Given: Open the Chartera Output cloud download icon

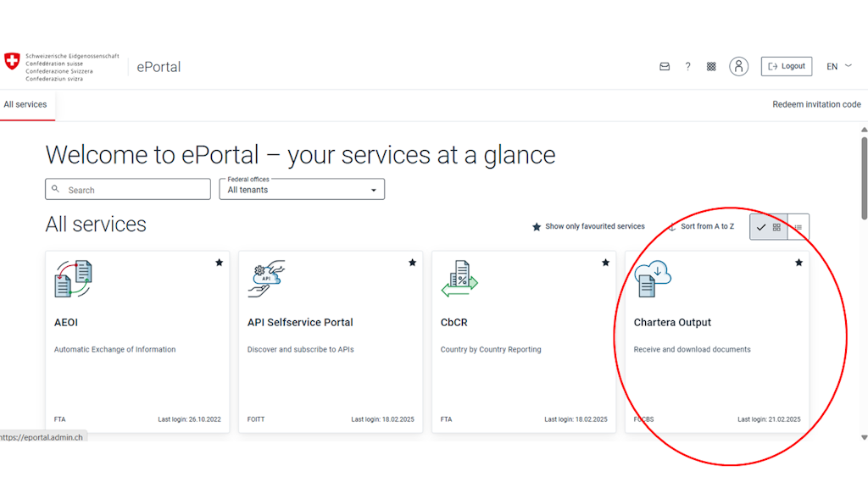Looking at the screenshot, I should [x=653, y=277].
